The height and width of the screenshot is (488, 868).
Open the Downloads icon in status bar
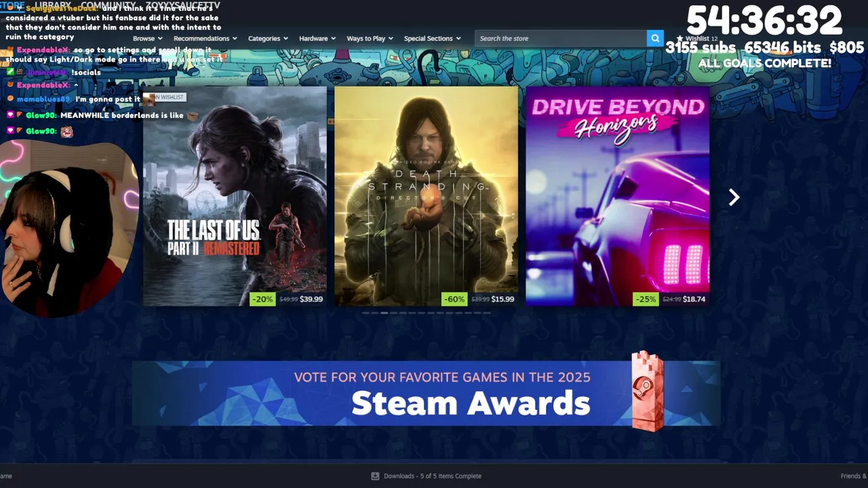pos(375,476)
